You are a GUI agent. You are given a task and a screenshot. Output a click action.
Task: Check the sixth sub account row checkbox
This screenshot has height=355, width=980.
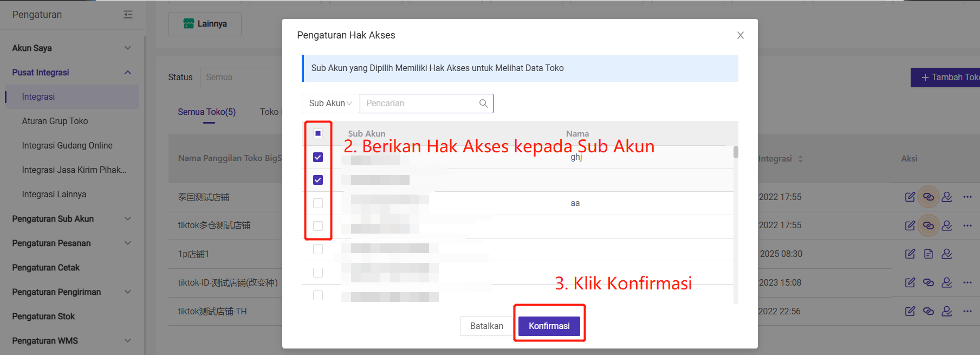pos(318,273)
